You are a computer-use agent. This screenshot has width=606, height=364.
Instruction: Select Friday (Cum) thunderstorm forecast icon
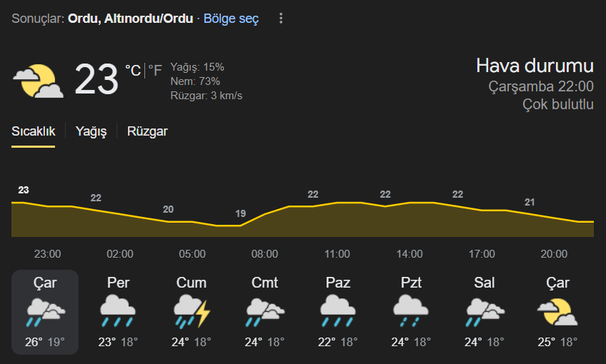pyautogui.click(x=192, y=311)
